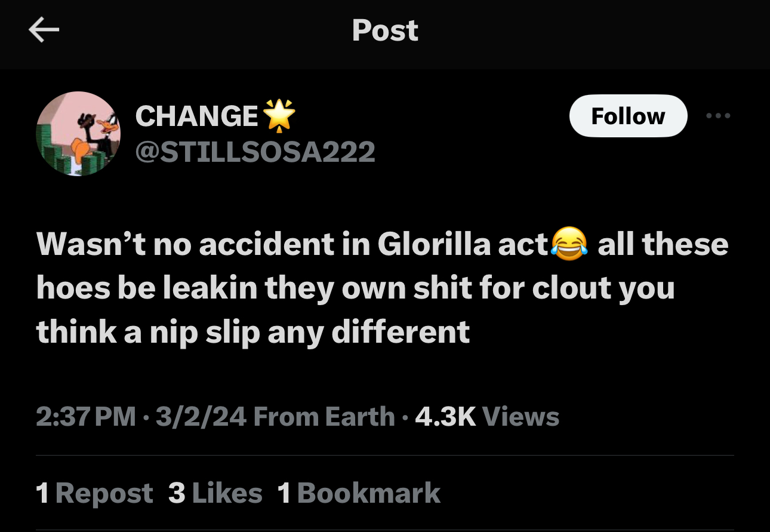Open the three-dot more options menu
Viewport: 770px width, 532px height.
(x=718, y=116)
